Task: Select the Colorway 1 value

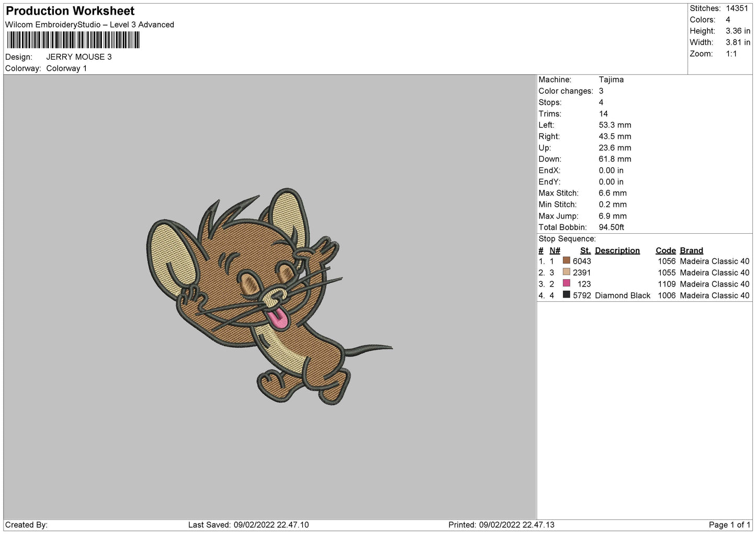Action: pyautogui.click(x=66, y=69)
